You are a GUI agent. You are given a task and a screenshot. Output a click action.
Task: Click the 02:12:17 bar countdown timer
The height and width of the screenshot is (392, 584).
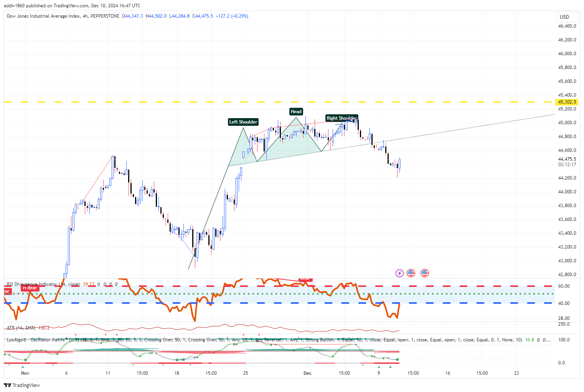click(x=567, y=165)
